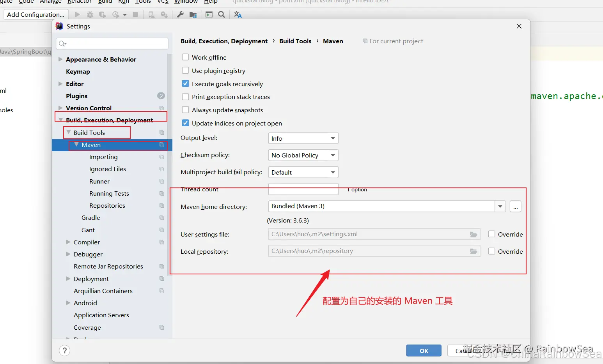
Task: Open the Maven home directory dropdown arrow
Action: (x=500, y=206)
